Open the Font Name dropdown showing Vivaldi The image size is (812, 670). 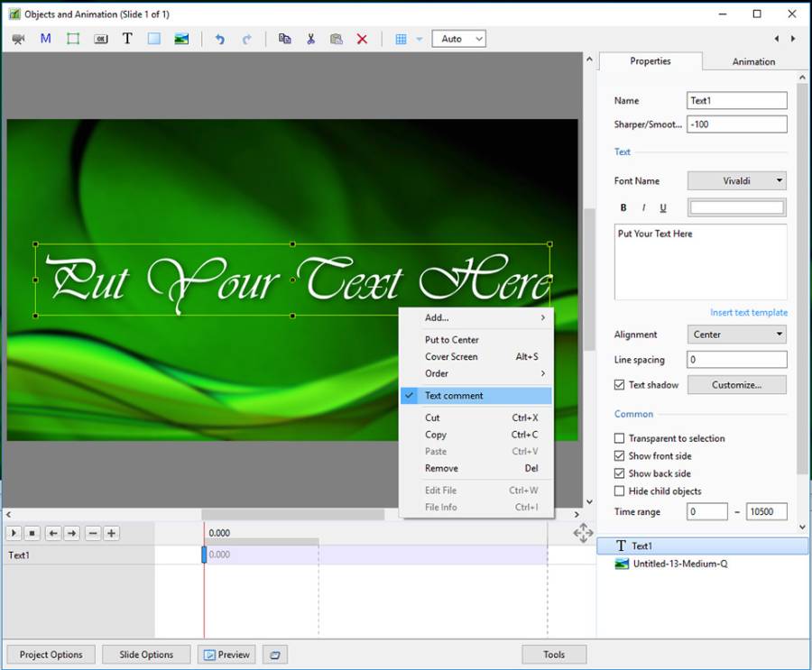(736, 181)
